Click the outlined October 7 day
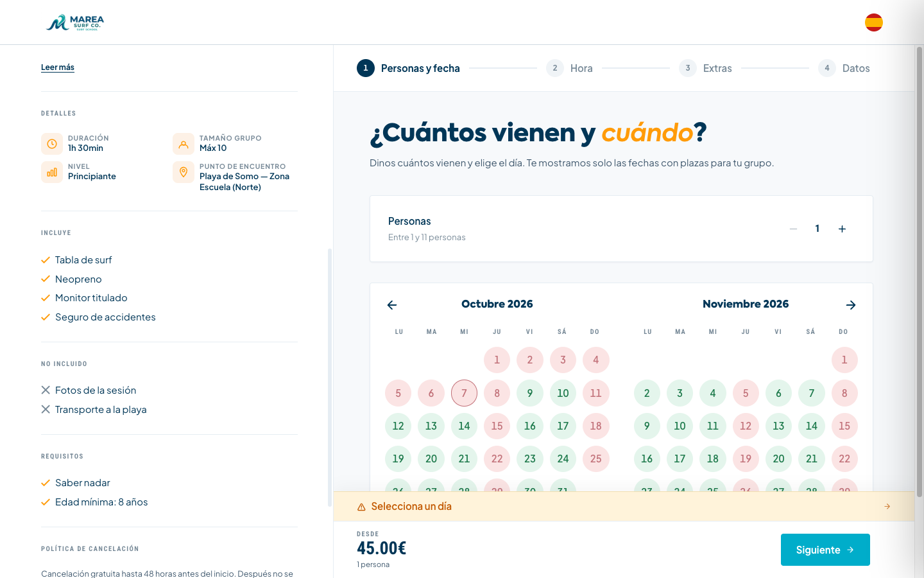This screenshot has width=924, height=578. pyautogui.click(x=464, y=393)
